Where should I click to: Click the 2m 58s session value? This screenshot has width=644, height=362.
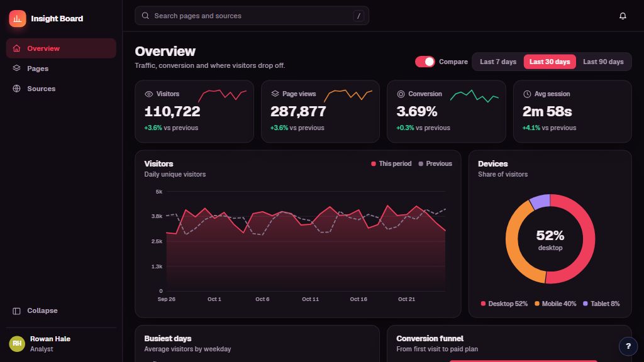pos(547,111)
